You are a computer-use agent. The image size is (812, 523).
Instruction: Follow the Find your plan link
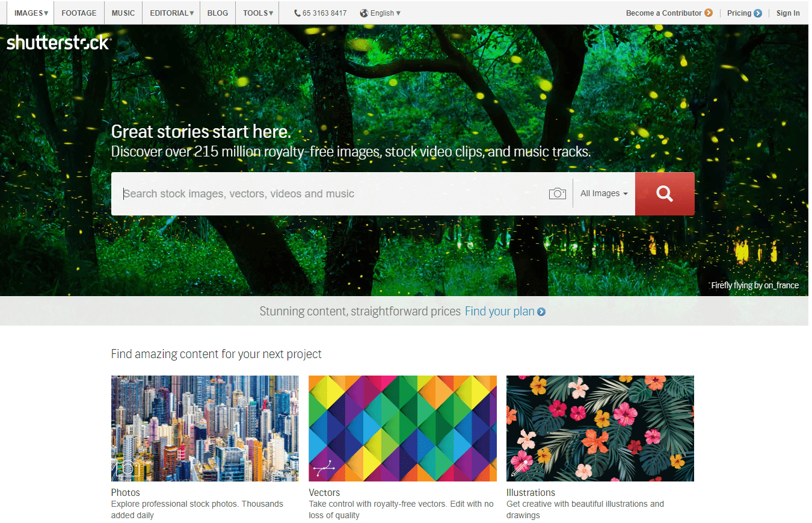499,311
